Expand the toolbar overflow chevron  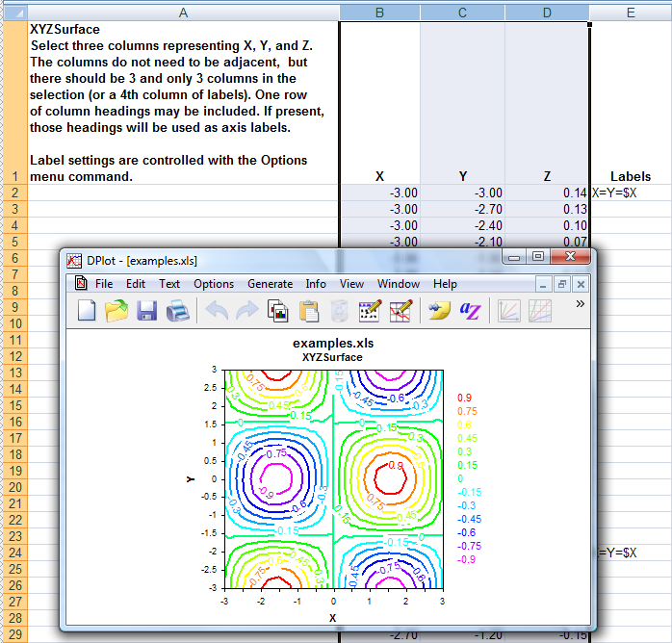(x=580, y=304)
